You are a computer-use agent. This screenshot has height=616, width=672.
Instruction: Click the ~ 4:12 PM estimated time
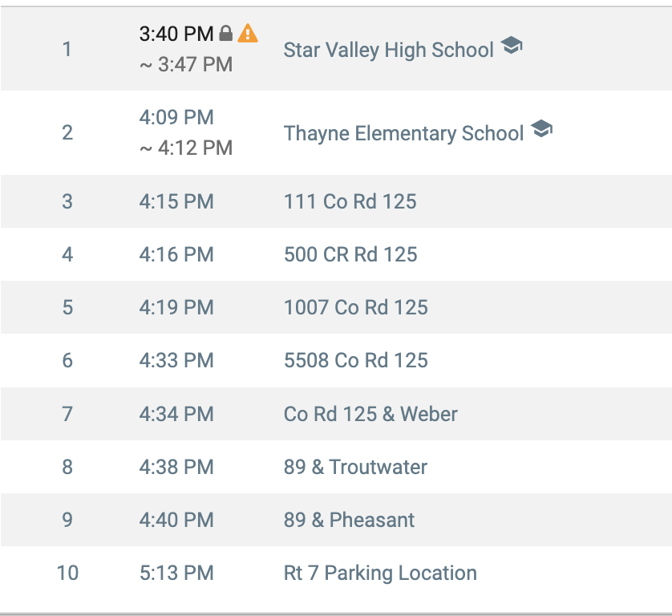click(x=186, y=148)
